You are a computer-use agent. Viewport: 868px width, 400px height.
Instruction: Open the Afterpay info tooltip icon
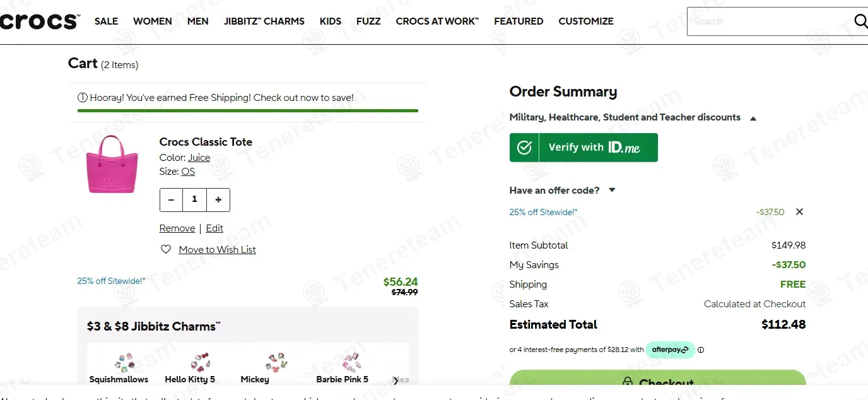pos(700,350)
